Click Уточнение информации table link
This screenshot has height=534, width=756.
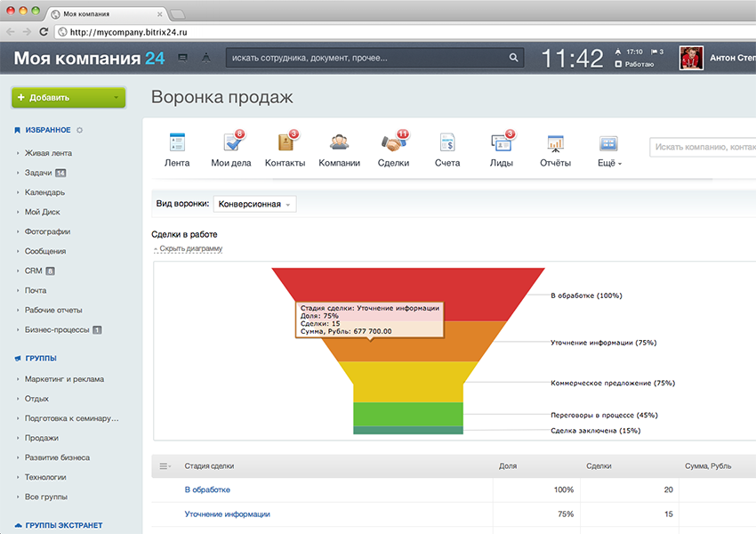coord(227,514)
